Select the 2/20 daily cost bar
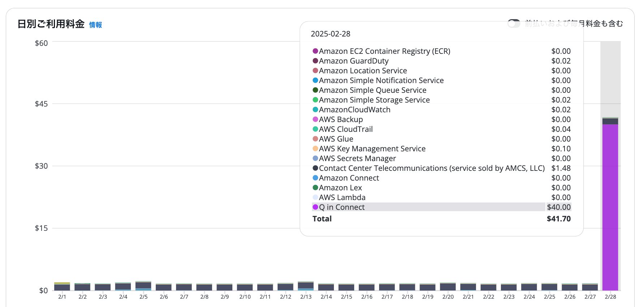644x307 pixels. [448, 286]
